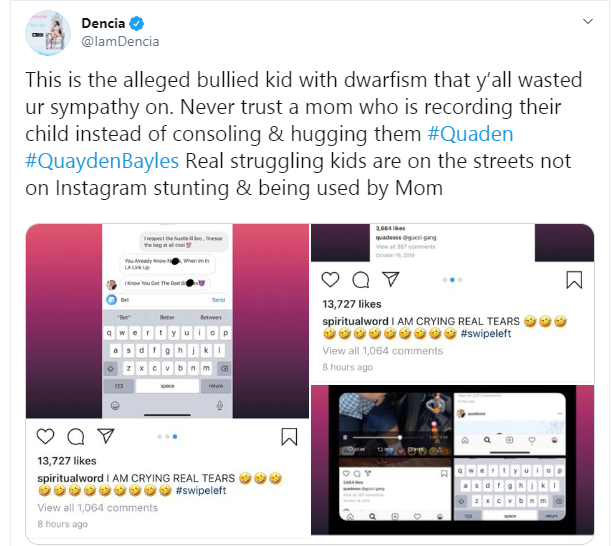Screen dimensions: 611x546
Task: Tap the share arrow icon on the left post
Action: 106,437
